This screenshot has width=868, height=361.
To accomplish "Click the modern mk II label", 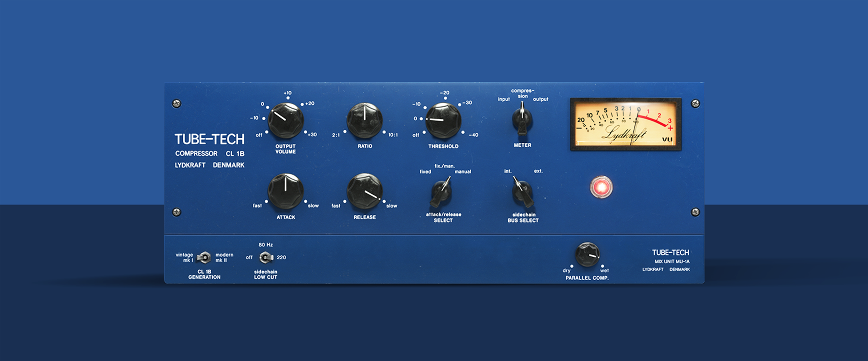I will 224,257.
